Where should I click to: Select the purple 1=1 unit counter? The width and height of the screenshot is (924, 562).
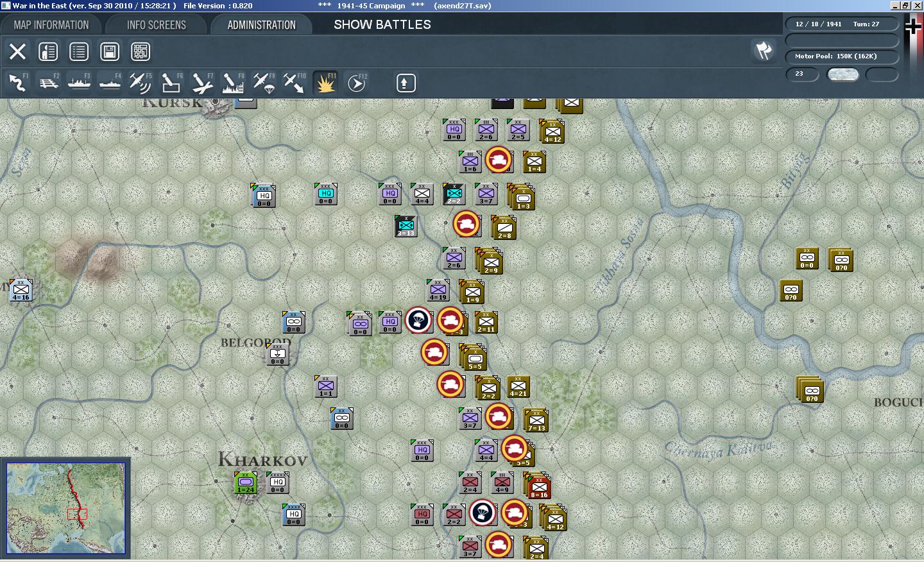[326, 387]
